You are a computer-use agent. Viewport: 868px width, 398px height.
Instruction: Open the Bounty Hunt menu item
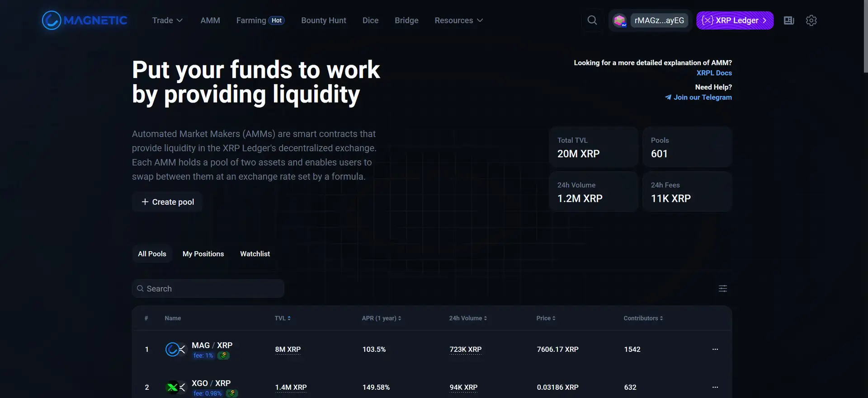click(x=323, y=20)
